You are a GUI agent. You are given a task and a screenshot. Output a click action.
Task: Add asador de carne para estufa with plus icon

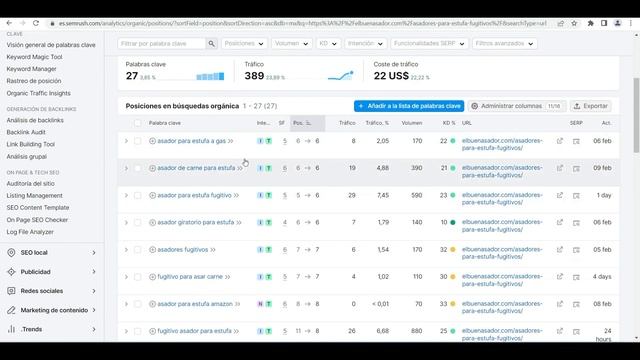[152, 168]
